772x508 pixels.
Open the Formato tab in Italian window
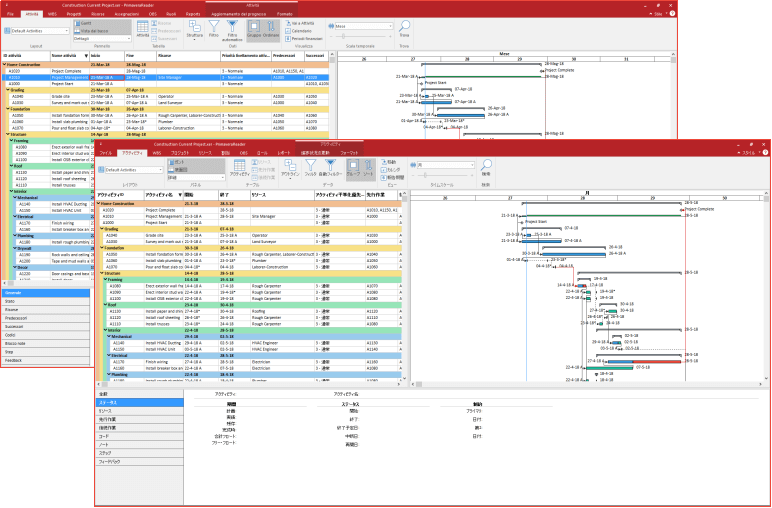[285, 14]
